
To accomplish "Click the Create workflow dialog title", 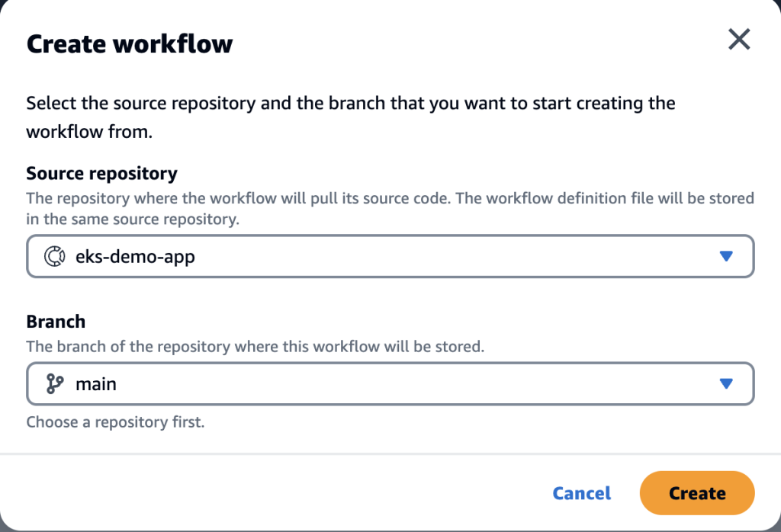I will [x=130, y=43].
